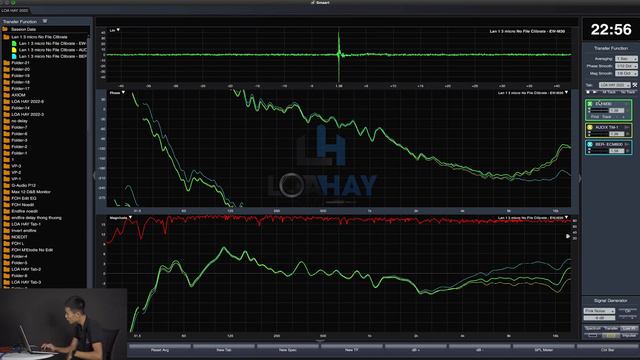Screen dimensions: 640x360
Task: Click the Find button in EW-M30 engine
Action: click(x=595, y=117)
